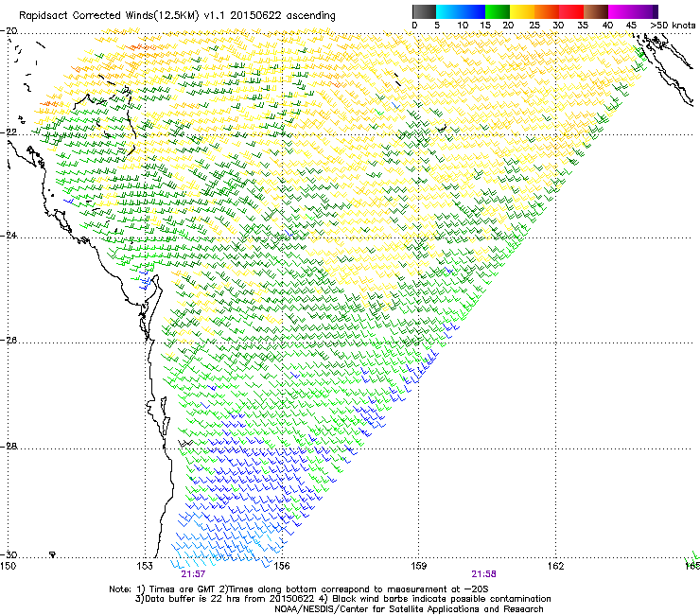The image size is (700, 615).
Task: Select the green 15-20 knots legend color
Action: coord(498,11)
